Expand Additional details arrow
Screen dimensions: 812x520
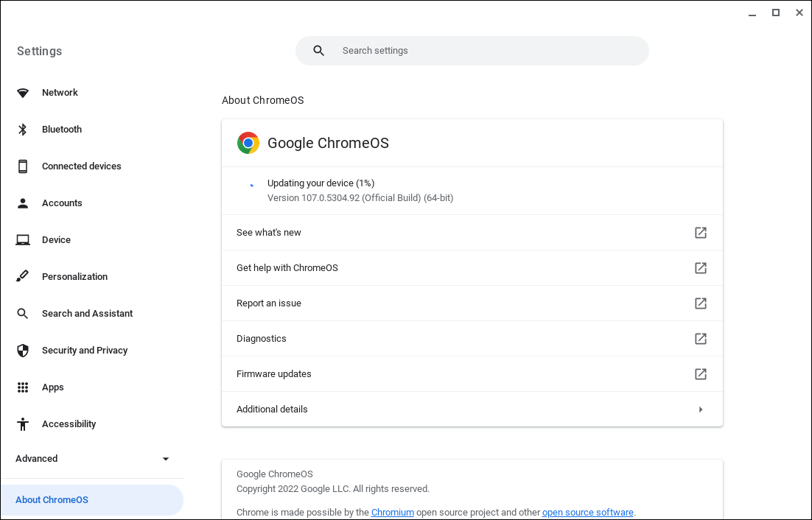pyautogui.click(x=701, y=410)
